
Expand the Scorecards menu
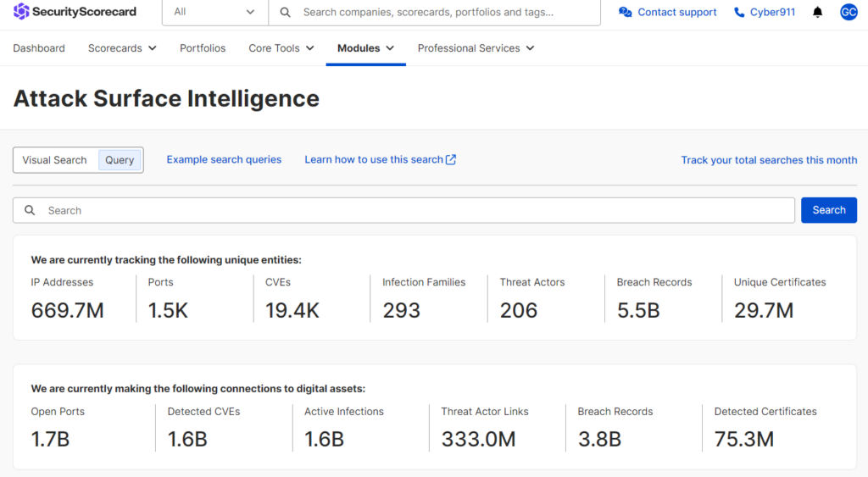tap(122, 48)
